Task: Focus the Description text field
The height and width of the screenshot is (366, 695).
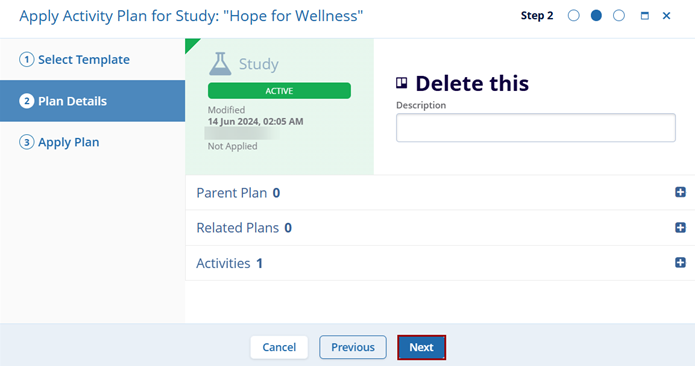Action: [x=536, y=128]
